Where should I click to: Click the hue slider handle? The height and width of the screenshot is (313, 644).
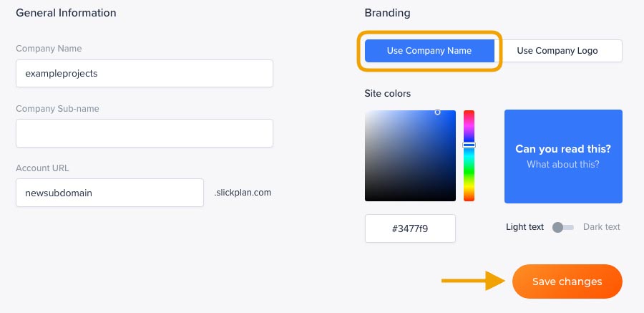coord(469,145)
